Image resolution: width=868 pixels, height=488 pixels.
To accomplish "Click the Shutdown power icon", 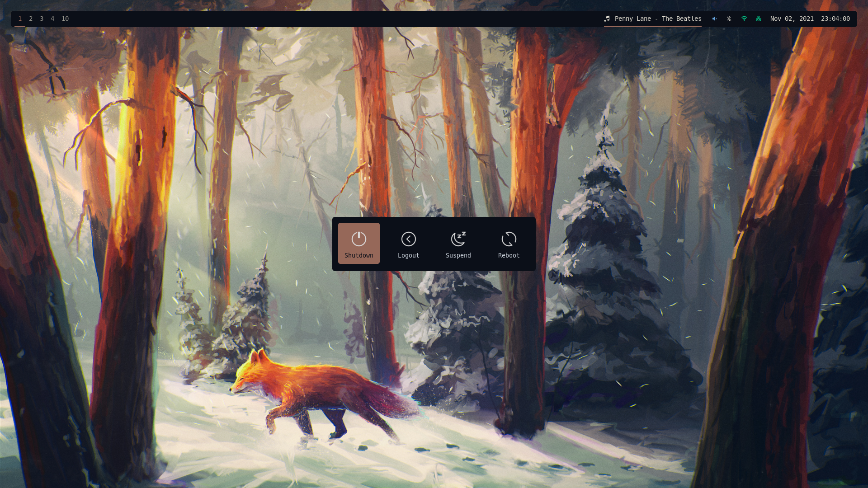I will tap(359, 238).
